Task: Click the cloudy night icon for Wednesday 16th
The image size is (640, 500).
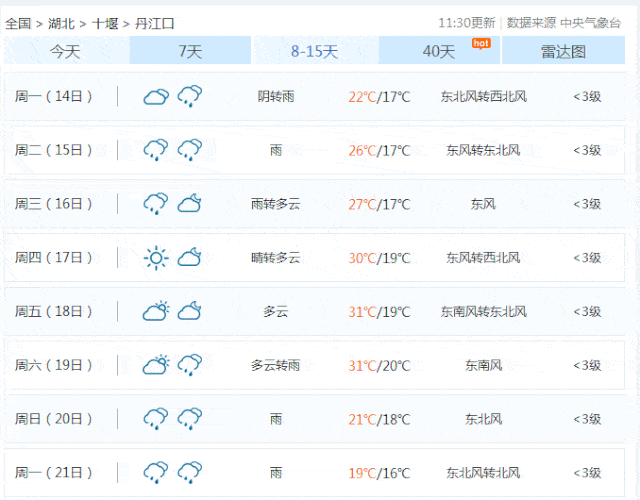Action: (190, 204)
